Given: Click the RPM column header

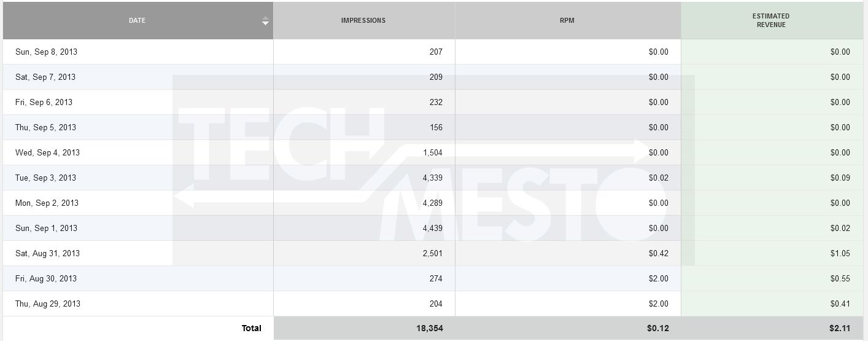Looking at the screenshot, I should click(568, 20).
